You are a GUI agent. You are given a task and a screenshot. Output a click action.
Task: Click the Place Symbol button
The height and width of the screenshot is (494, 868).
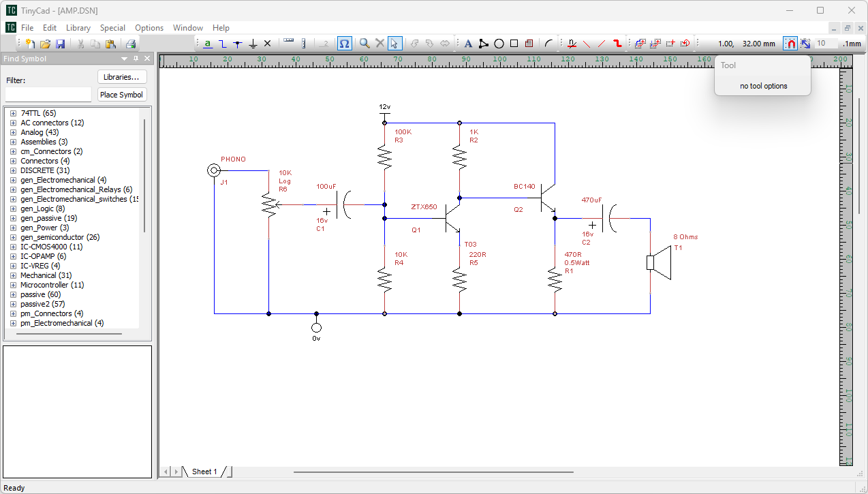pyautogui.click(x=121, y=95)
